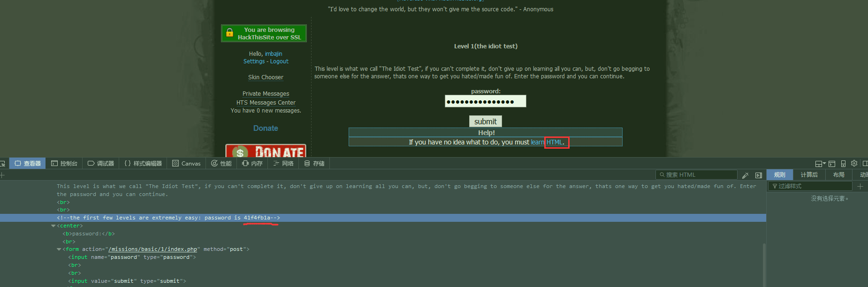This screenshot has height=287, width=868.
Task: Toggle the sidebar pane collapse icon
Action: click(x=759, y=175)
